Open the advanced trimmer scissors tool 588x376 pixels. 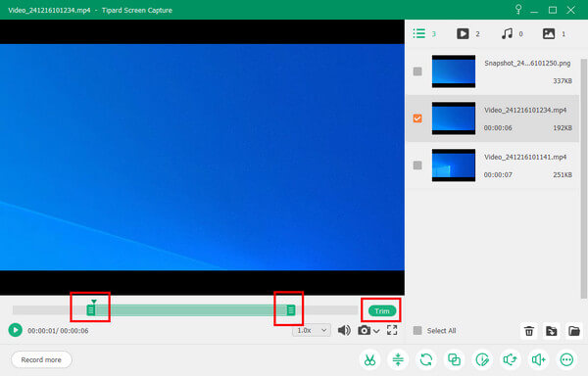point(369,360)
